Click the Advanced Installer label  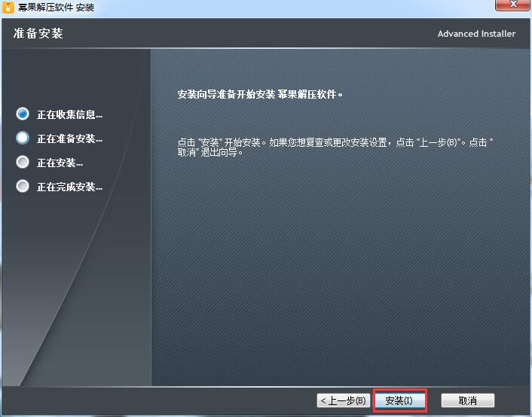click(476, 34)
